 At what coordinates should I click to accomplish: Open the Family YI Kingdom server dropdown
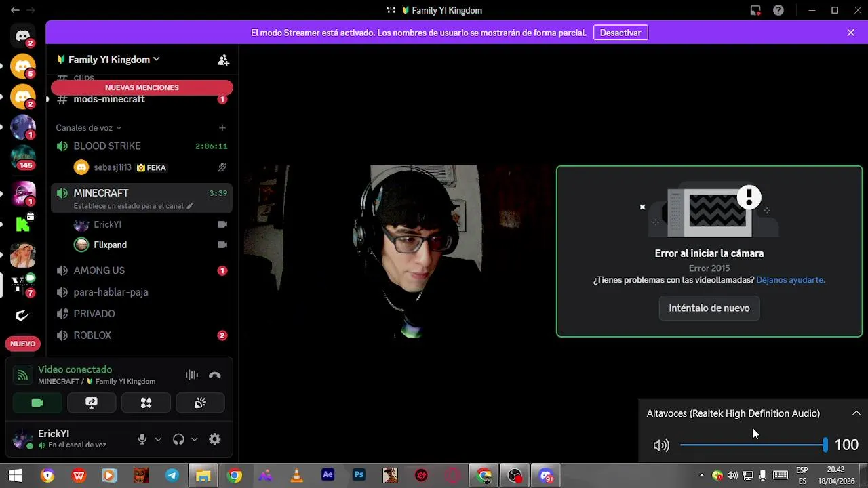click(108, 60)
